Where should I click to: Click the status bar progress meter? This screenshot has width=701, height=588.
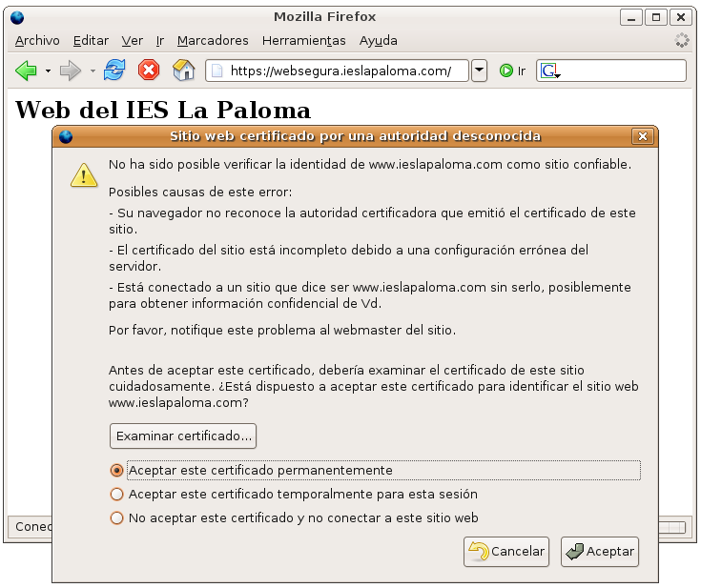[672, 528]
